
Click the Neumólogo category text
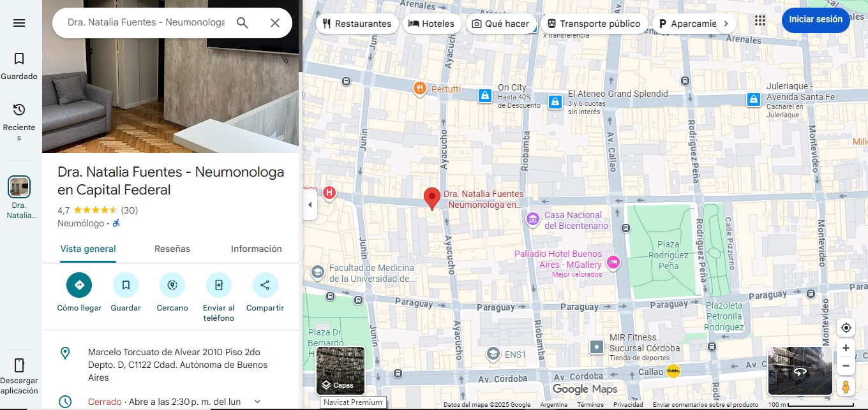pos(80,223)
